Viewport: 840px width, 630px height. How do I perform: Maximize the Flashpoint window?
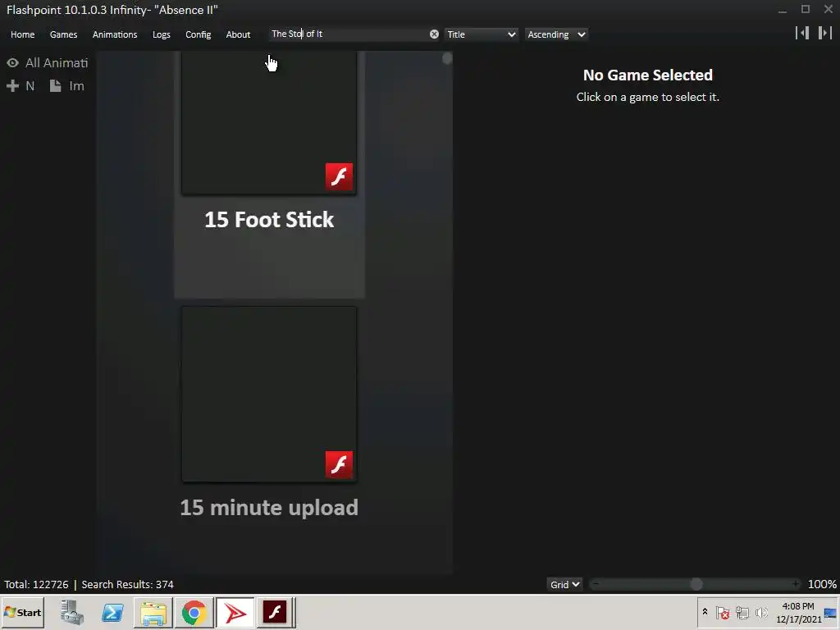(806, 9)
